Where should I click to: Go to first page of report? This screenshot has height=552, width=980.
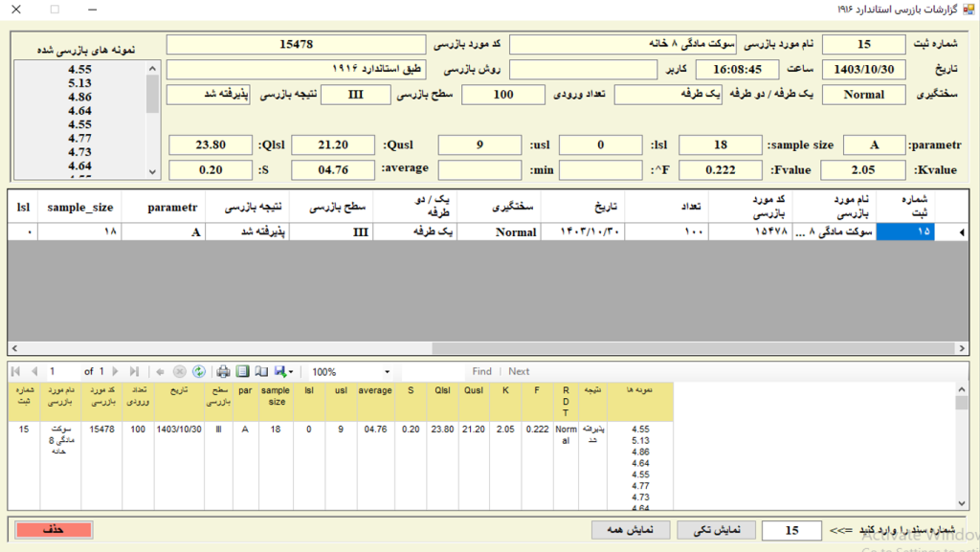point(16,371)
